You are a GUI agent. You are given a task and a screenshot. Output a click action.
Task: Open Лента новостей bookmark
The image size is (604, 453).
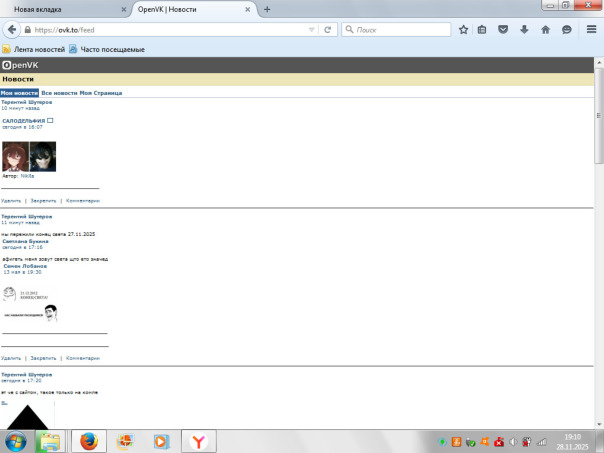click(34, 49)
